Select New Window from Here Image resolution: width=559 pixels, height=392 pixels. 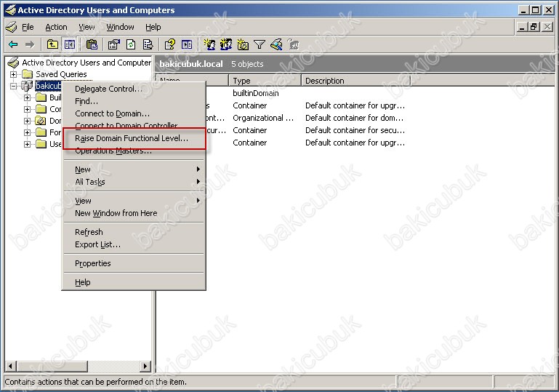click(x=134, y=213)
